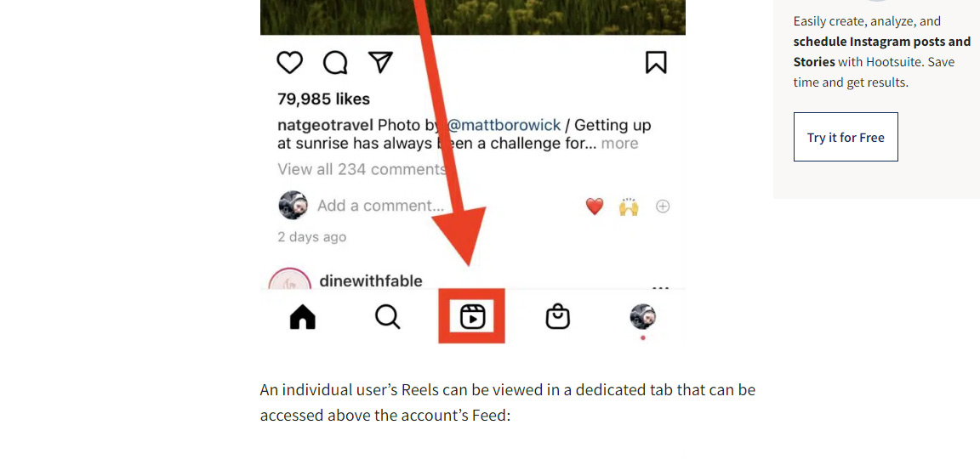The height and width of the screenshot is (459, 980).
Task: Open the magnifying glass search icon
Action: [x=388, y=317]
